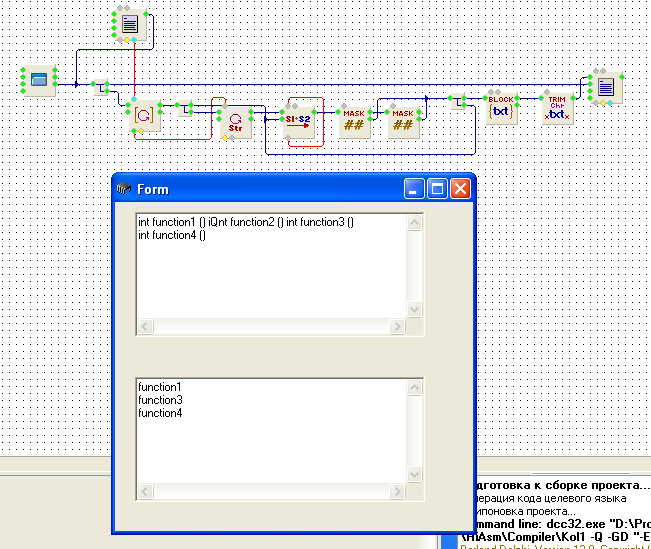Screen dimensions: 651x549
Task: Select the first MASK ## node
Action: (x=354, y=121)
